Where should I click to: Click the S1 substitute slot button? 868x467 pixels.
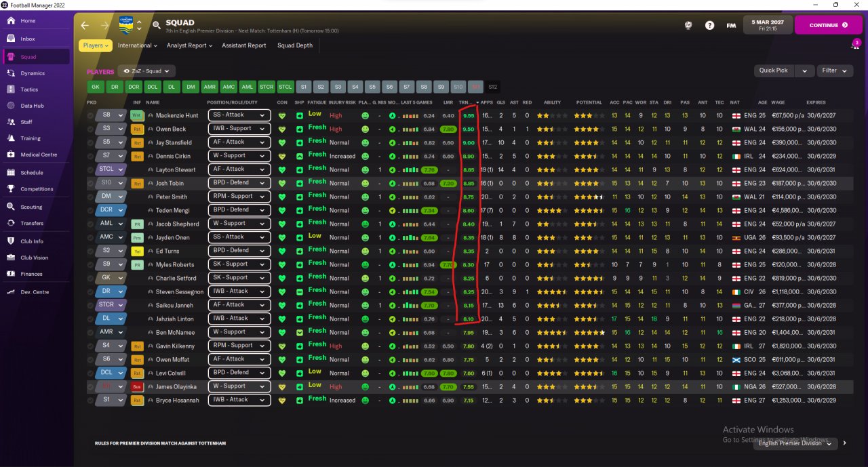(x=304, y=87)
